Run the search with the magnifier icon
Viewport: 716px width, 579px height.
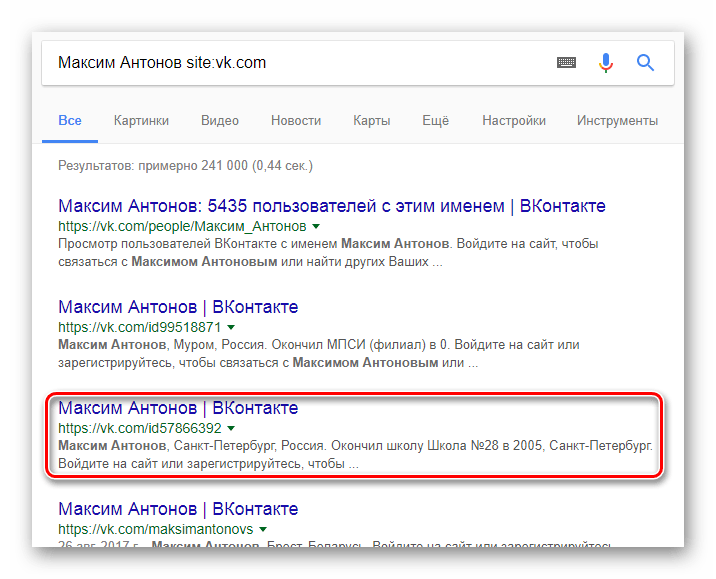(645, 63)
